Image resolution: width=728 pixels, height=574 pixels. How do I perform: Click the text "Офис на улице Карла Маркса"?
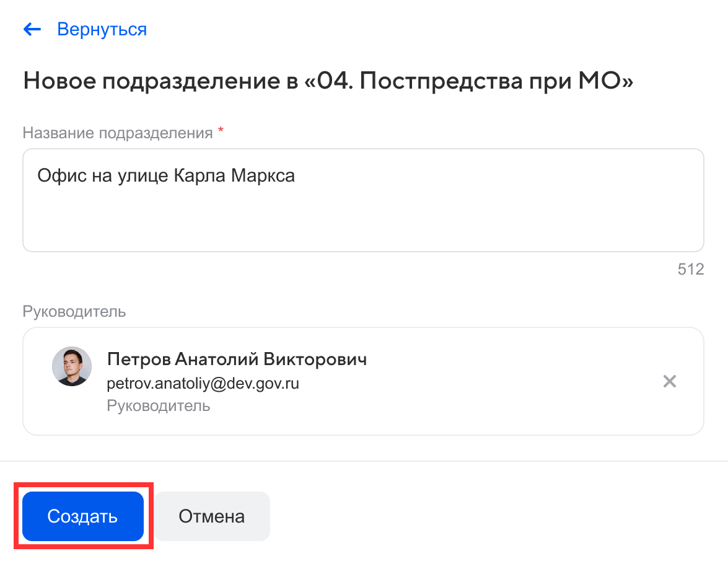pyautogui.click(x=166, y=176)
